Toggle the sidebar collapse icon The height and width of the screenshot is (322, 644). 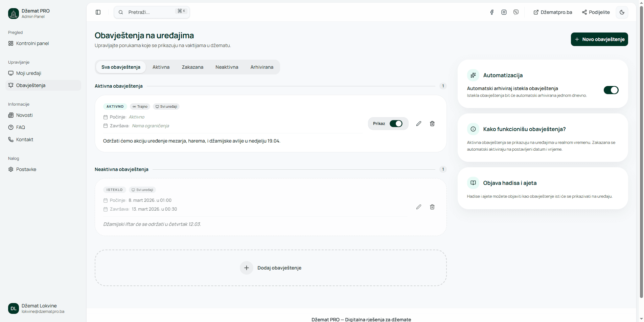(x=98, y=12)
